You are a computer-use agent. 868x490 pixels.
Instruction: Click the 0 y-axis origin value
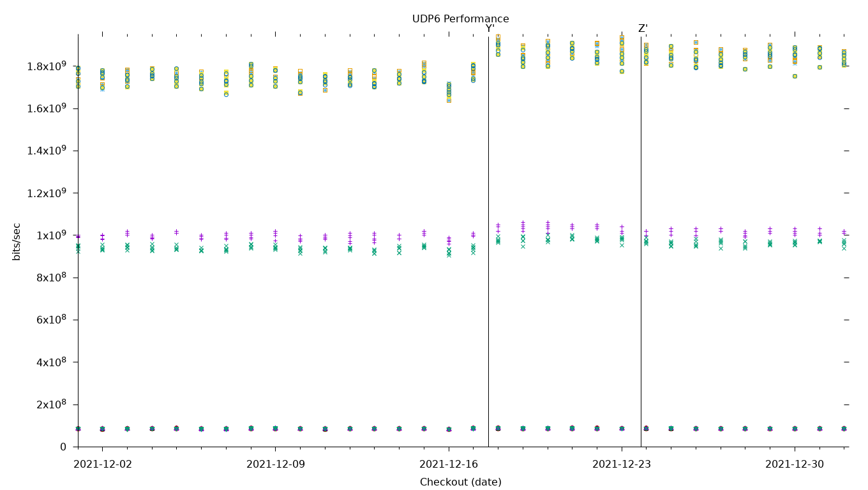[63, 447]
